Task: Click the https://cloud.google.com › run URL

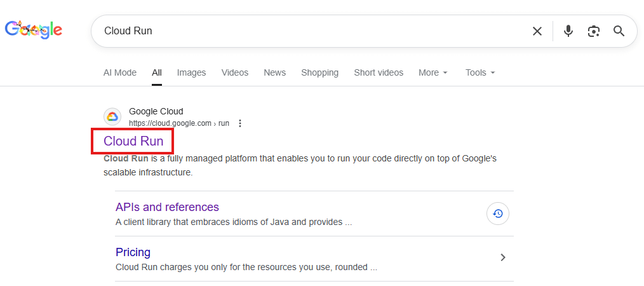Action: (x=179, y=123)
